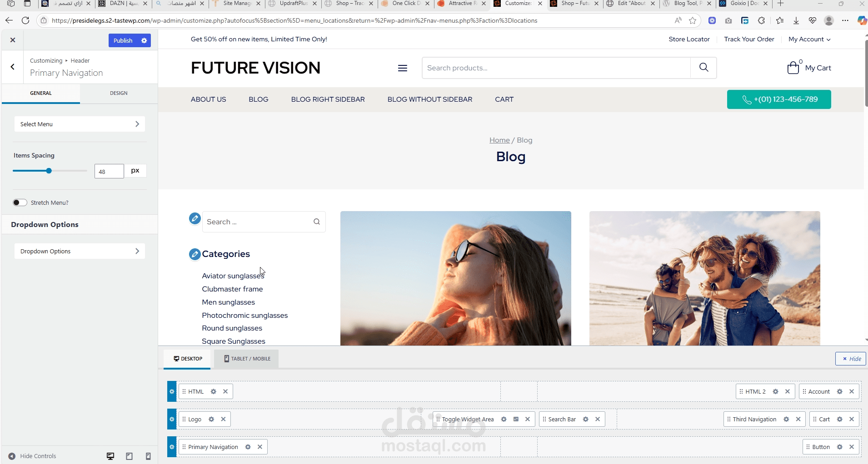Click the Items Spacing slider handle
Image resolution: width=868 pixels, height=464 pixels.
(x=49, y=171)
